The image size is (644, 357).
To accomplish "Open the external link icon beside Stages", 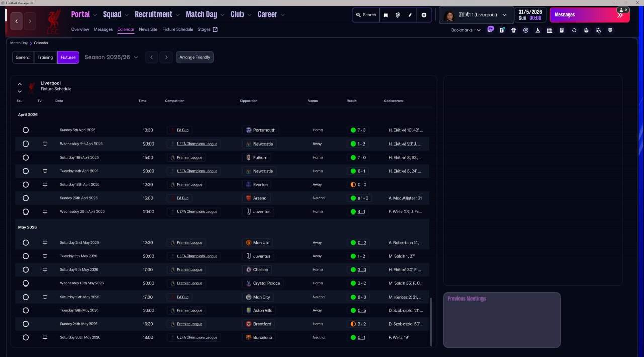I will click(215, 29).
